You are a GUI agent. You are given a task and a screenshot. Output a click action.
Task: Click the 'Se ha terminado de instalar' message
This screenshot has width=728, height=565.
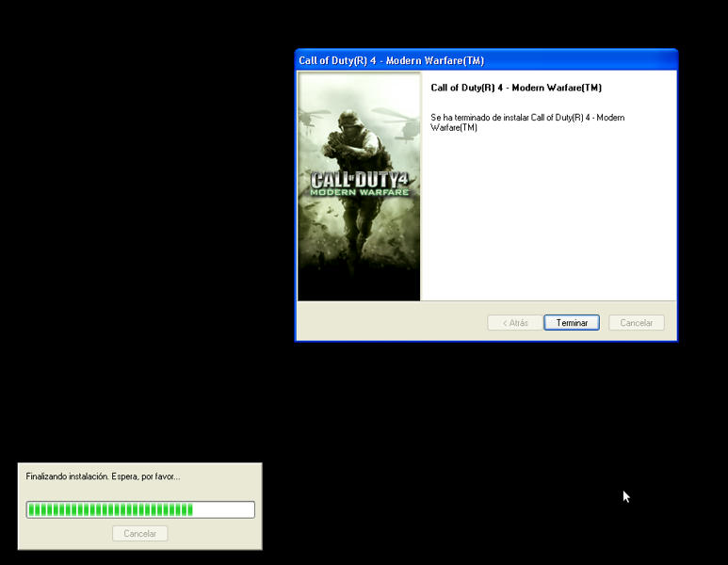(527, 122)
